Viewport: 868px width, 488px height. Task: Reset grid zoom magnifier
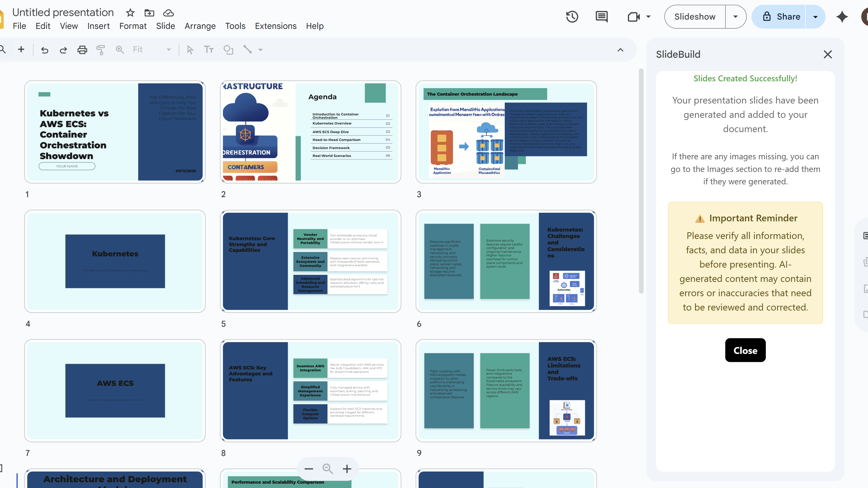327,468
